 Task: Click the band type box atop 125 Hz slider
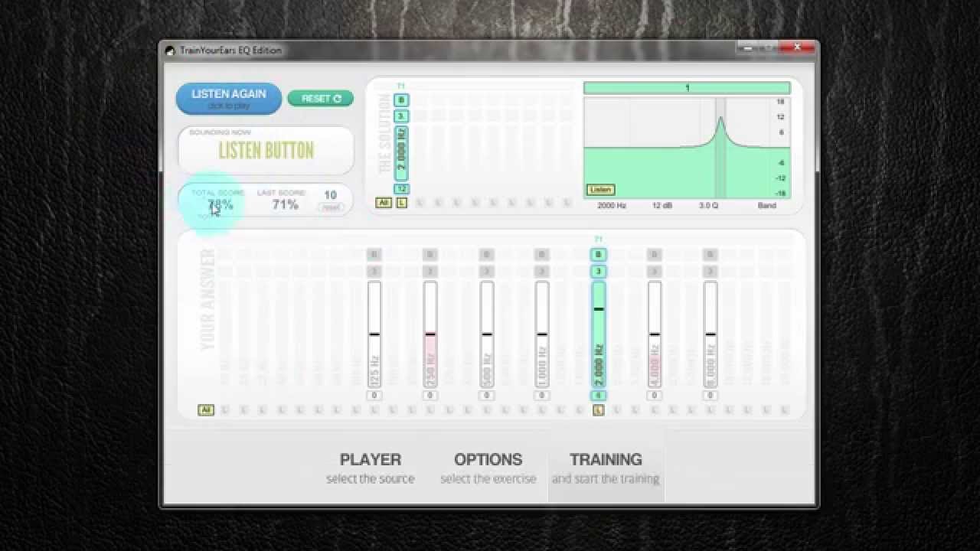point(374,255)
